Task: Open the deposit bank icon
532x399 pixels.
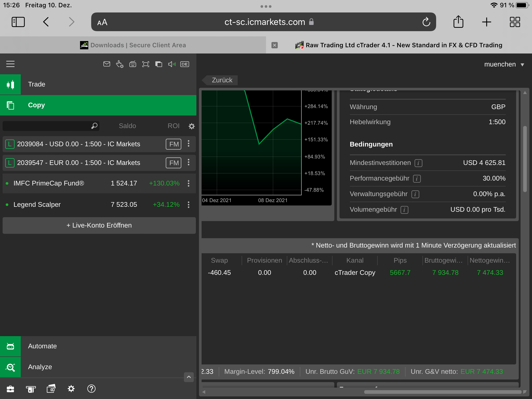Action: click(31, 389)
